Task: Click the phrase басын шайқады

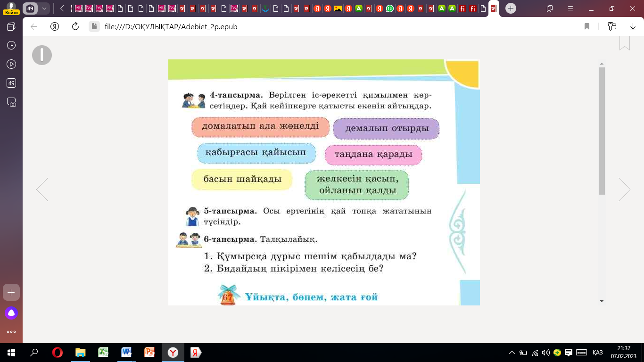Action: [242, 180]
